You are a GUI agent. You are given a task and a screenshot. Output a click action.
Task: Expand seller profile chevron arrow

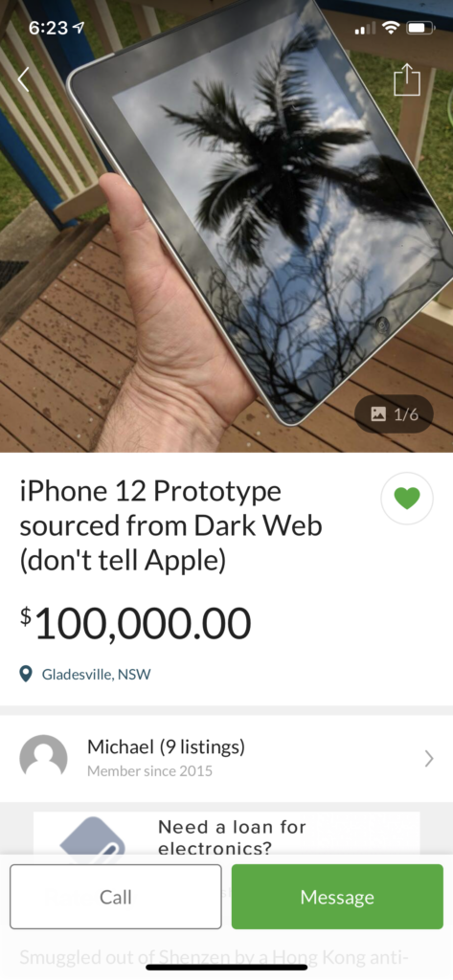pos(429,758)
